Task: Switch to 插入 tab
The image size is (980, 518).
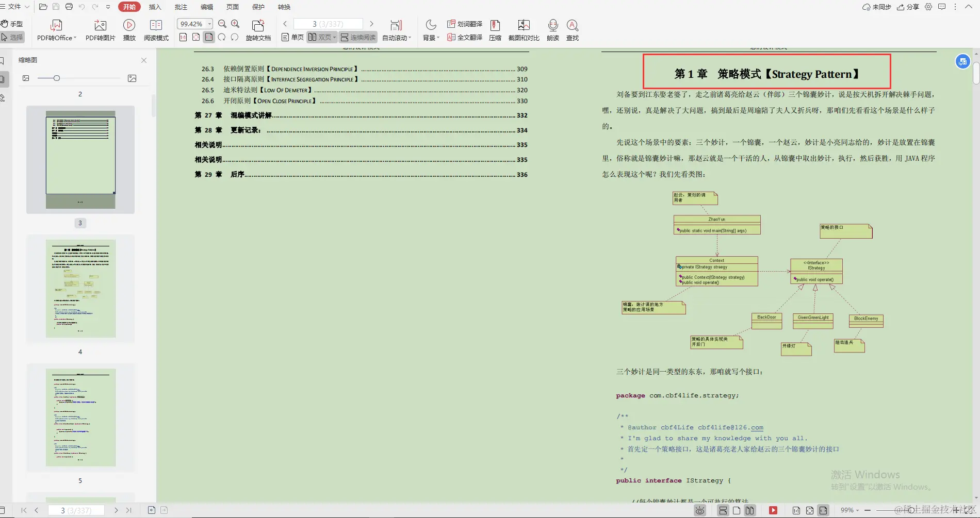Action: (x=155, y=7)
